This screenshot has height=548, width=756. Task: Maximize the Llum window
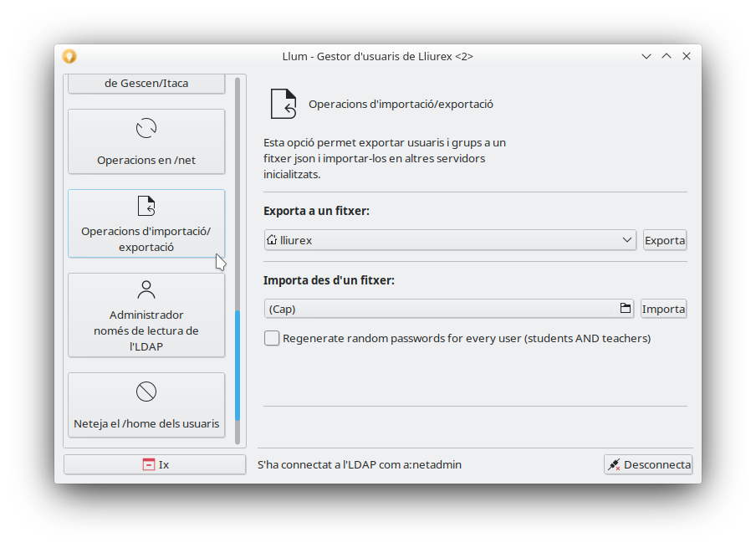(x=667, y=56)
